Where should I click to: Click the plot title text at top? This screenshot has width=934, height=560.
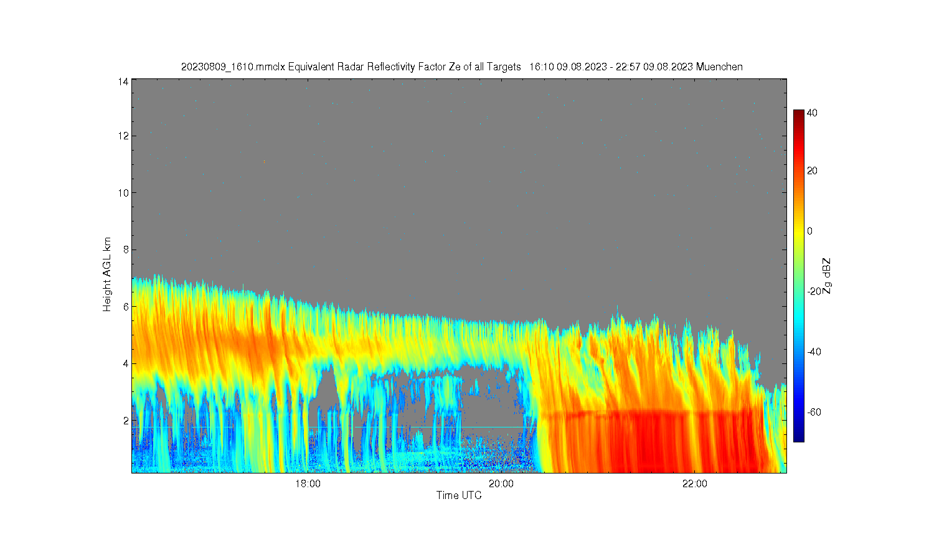pos(461,67)
